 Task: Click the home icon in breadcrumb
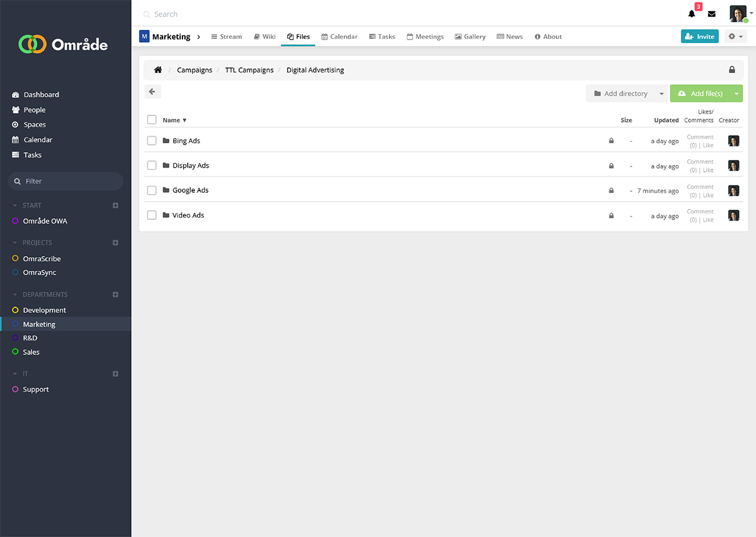pyautogui.click(x=158, y=70)
